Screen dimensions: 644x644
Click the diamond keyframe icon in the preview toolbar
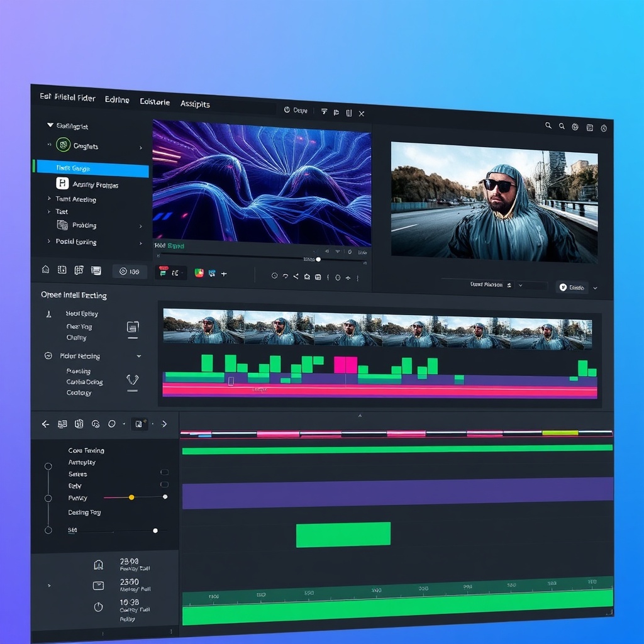click(348, 278)
